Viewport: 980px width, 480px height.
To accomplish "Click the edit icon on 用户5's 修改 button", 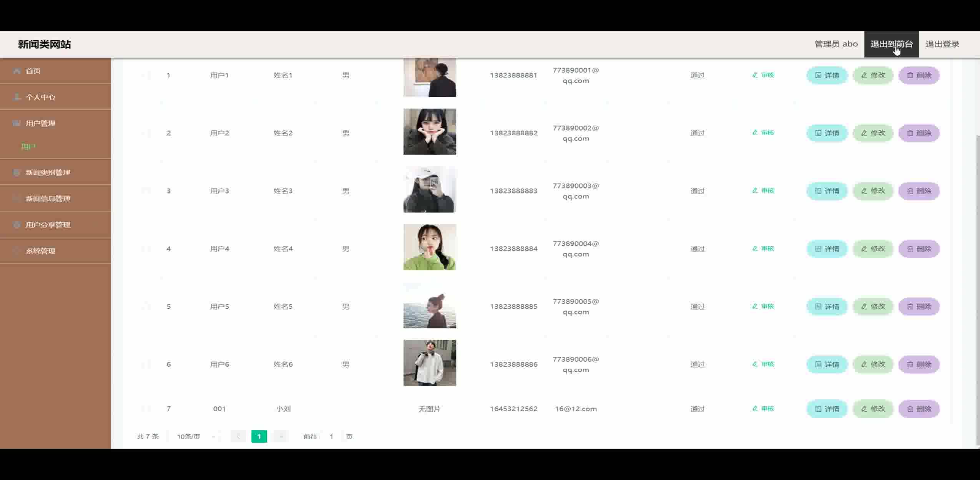I will [x=864, y=306].
